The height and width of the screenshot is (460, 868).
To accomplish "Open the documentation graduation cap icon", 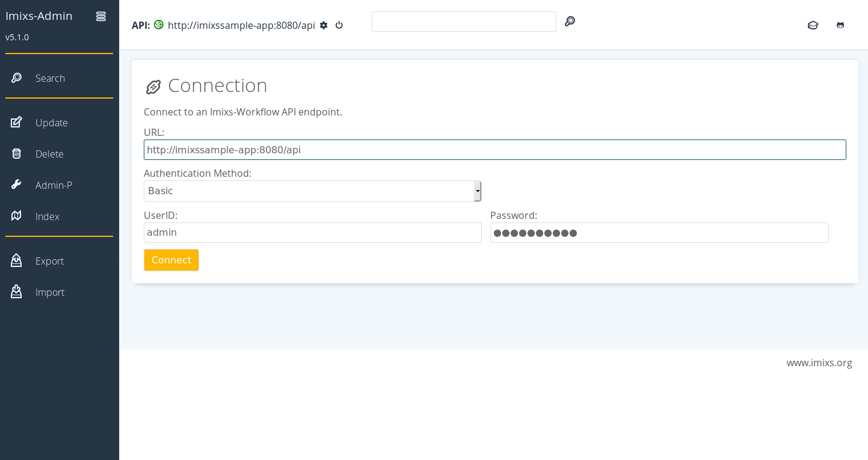I will 813,25.
